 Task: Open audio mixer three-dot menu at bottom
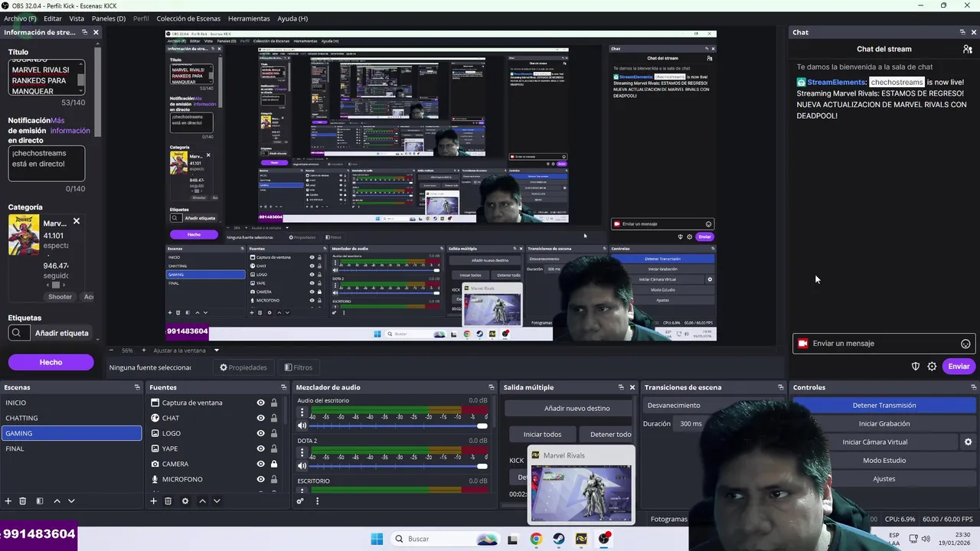pos(317,501)
